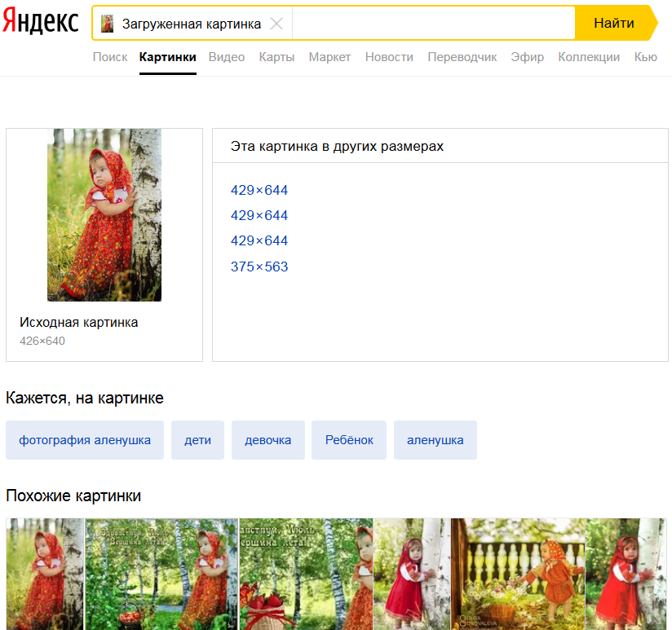Viewport: 672px width, 630px height.
Task: Click the Загруженная картинка label
Action: point(192,24)
